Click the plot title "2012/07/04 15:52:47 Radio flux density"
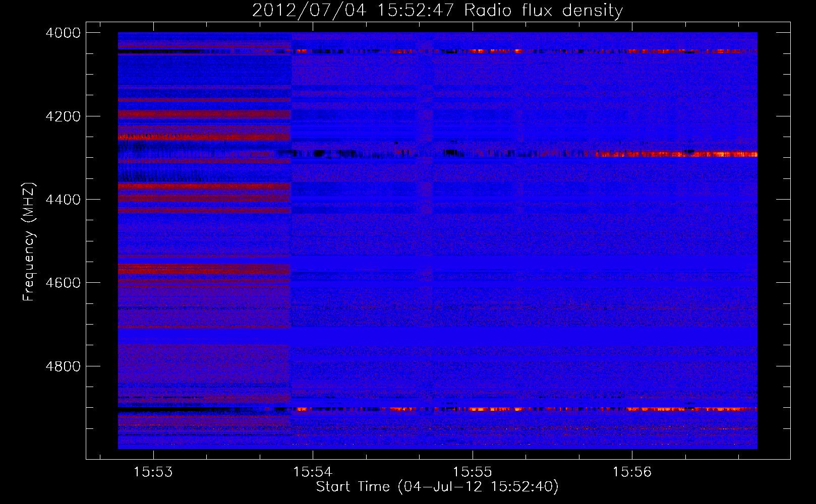Image resolution: width=816 pixels, height=504 pixels. 438,11
